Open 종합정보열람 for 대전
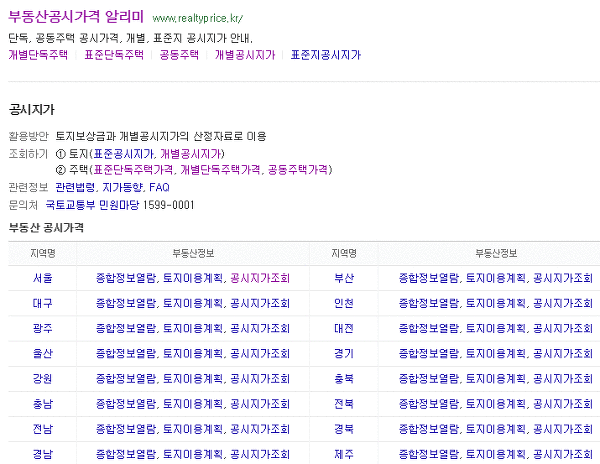The height and width of the screenshot is (464, 600). click(x=429, y=329)
